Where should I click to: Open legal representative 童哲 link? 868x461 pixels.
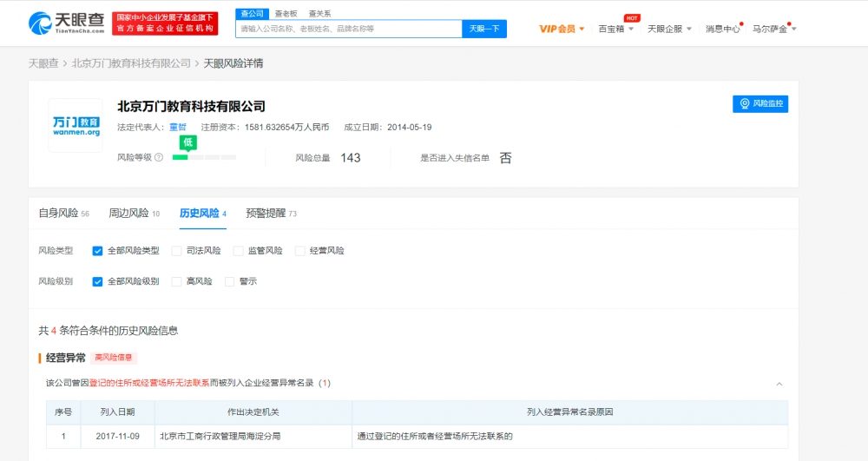click(178, 128)
